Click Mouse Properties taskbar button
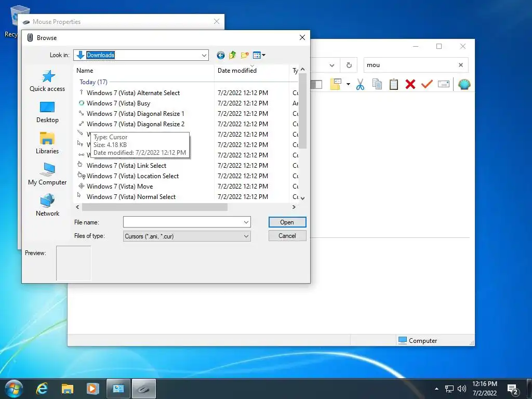Viewport: 532px width, 399px height. tap(144, 389)
